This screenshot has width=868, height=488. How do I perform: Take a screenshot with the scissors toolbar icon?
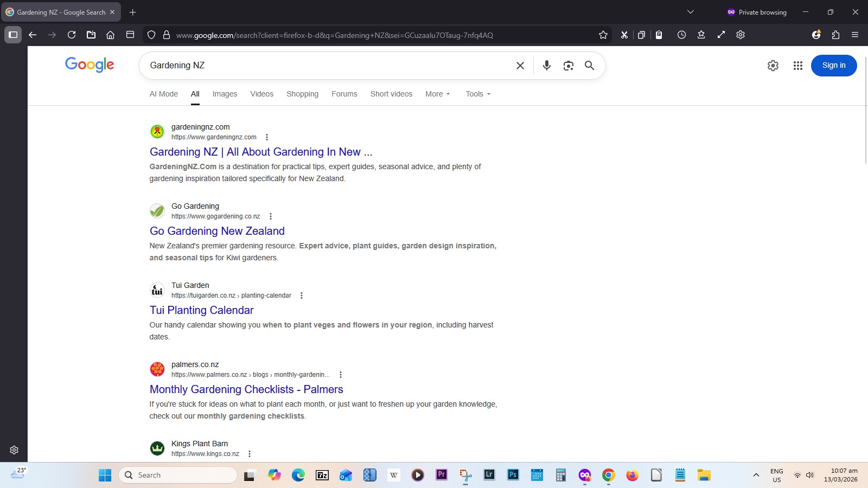[x=624, y=35]
